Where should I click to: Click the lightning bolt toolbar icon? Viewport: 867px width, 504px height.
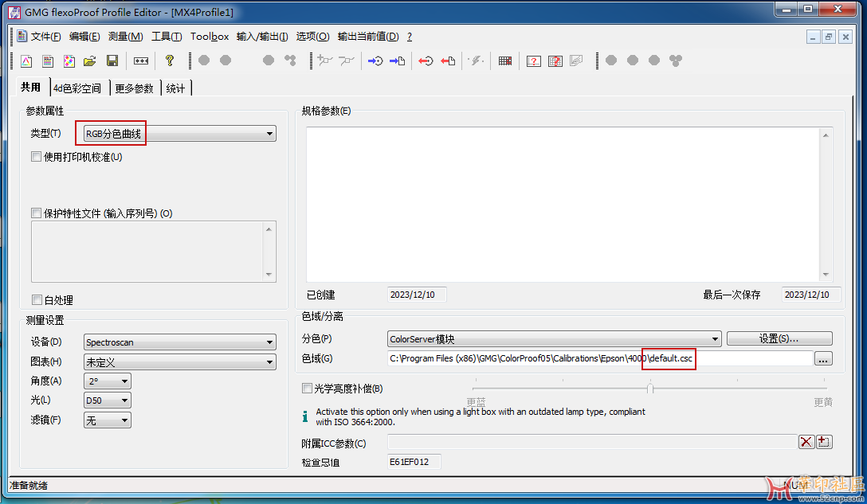(x=476, y=61)
